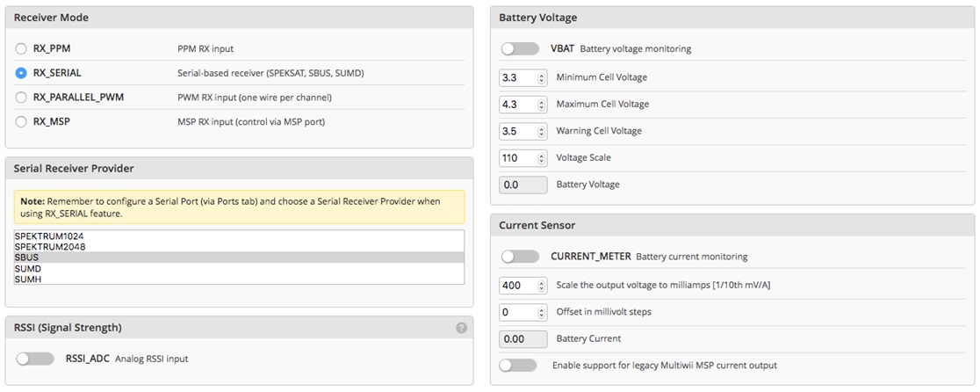Click 'Serial-based receiver' description text
This screenshot has width=980, height=392.
[270, 73]
